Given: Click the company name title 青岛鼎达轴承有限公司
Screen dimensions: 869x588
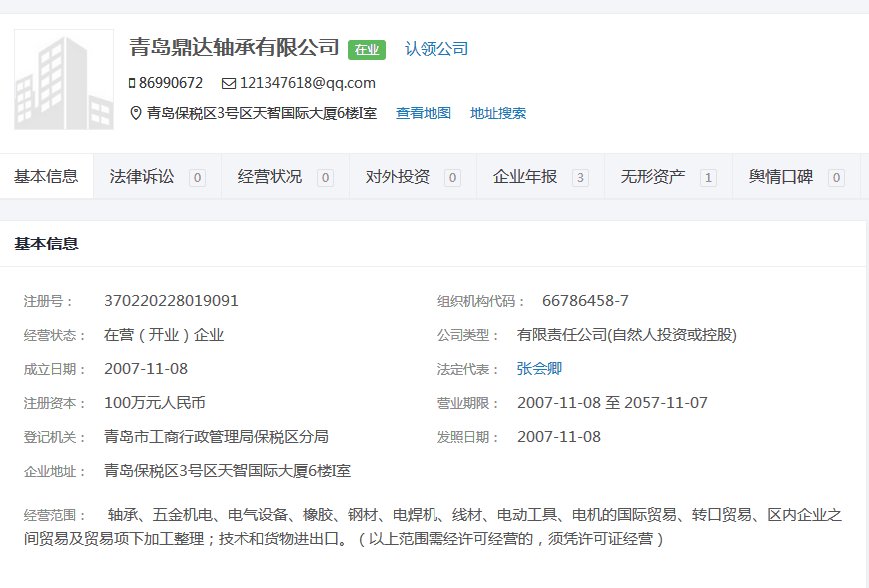Looking at the screenshot, I should coord(235,47).
